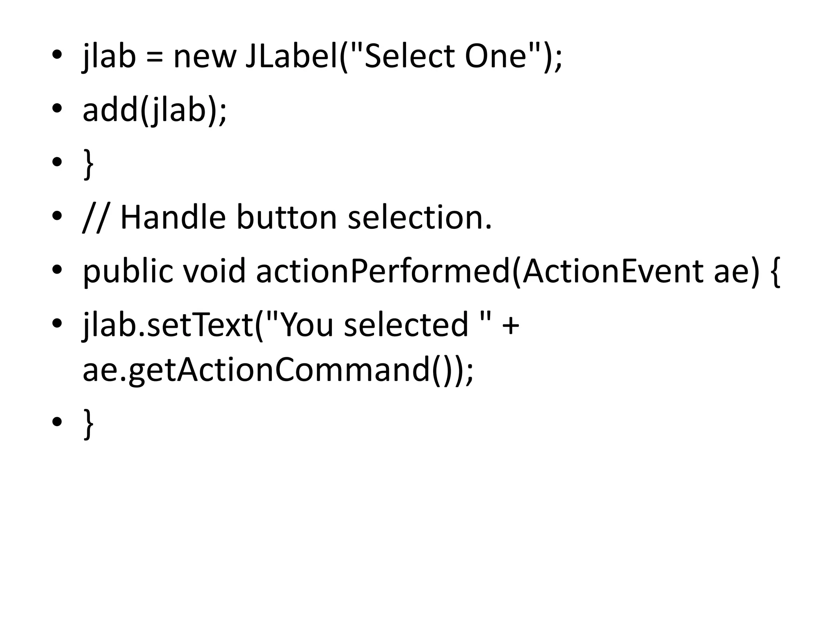Click the first closing curly brace
Viewport: 840px width, 630px height.
tap(88, 164)
